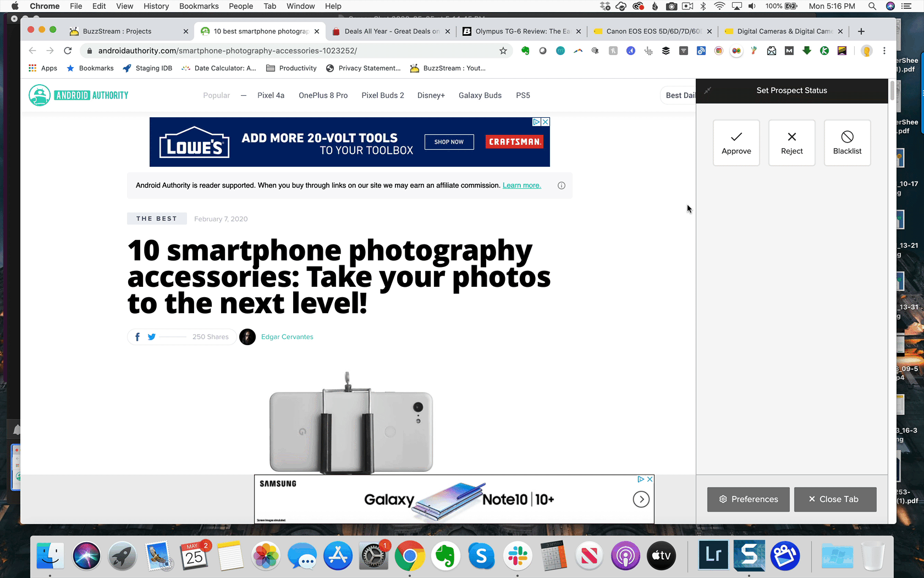The image size is (924, 578).
Task: Share article on Facebook icon
Action: [x=137, y=337]
